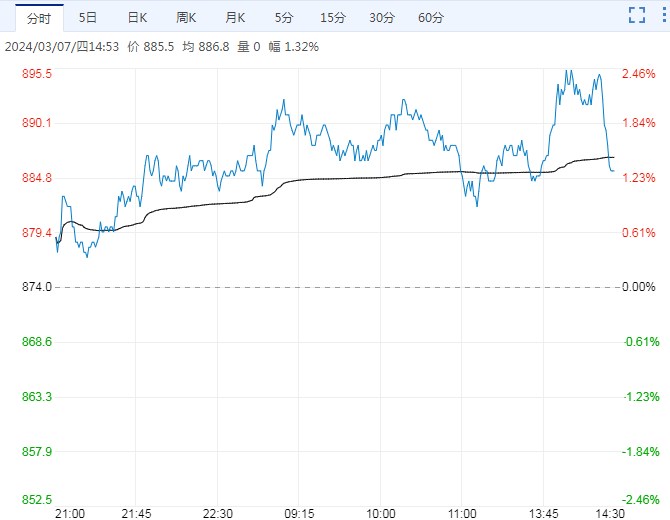Select the 21:00 time axis marker

click(69, 512)
